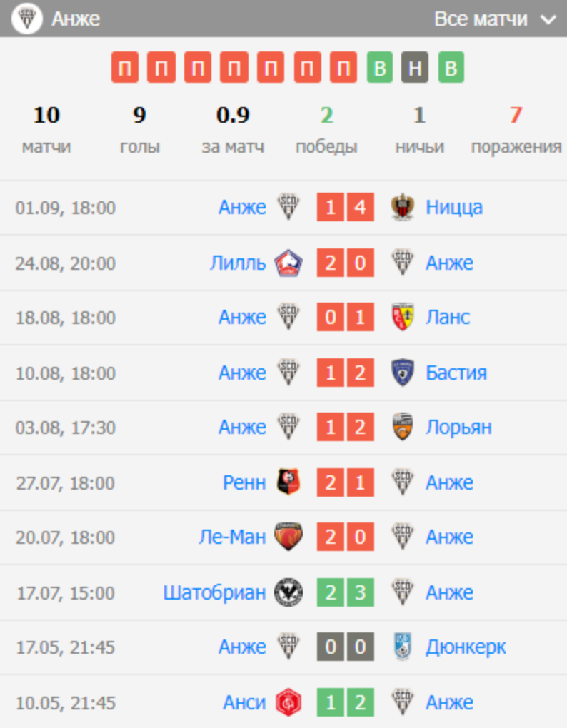Click the 0–0 score against Дюнкерк
567x728 pixels.
tap(346, 647)
